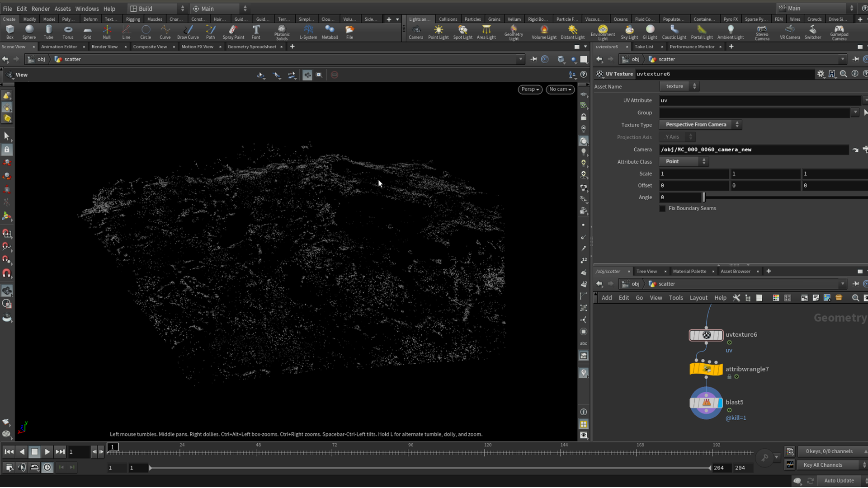Screen dimensions: 868x488
Task: Expand the Attribute Class dropdown
Action: [684, 161]
